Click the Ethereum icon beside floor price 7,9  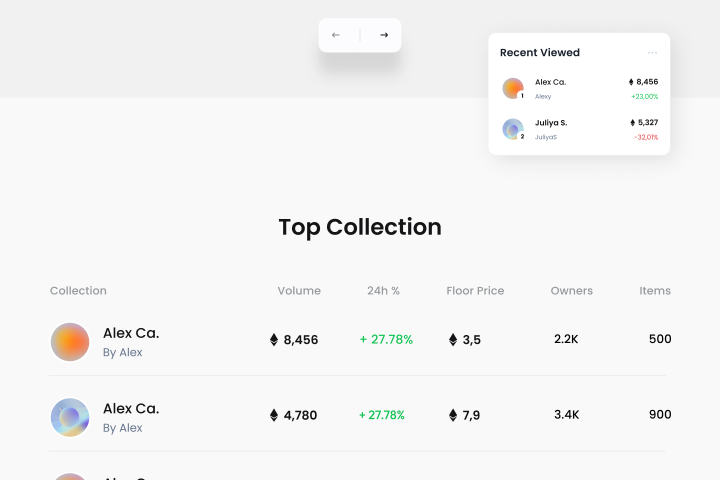point(453,415)
